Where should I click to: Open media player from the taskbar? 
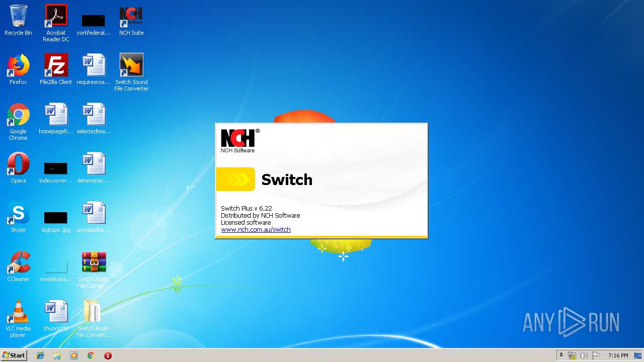coord(74,355)
